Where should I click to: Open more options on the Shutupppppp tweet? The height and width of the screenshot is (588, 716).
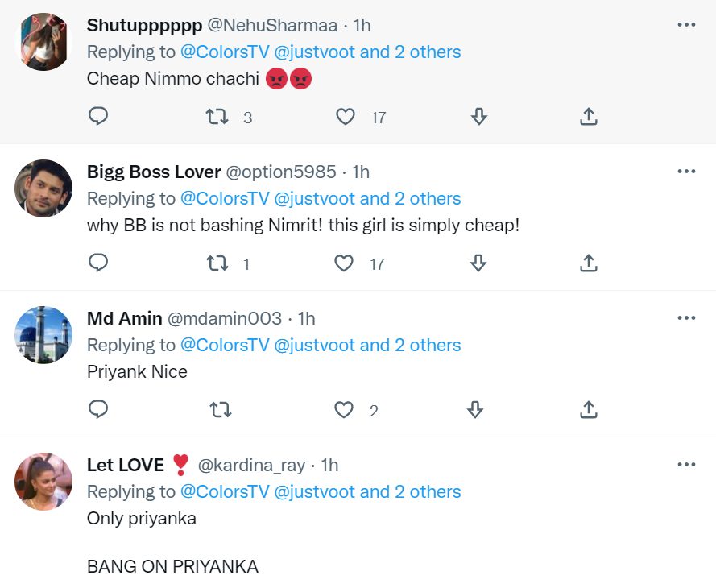[x=686, y=25]
